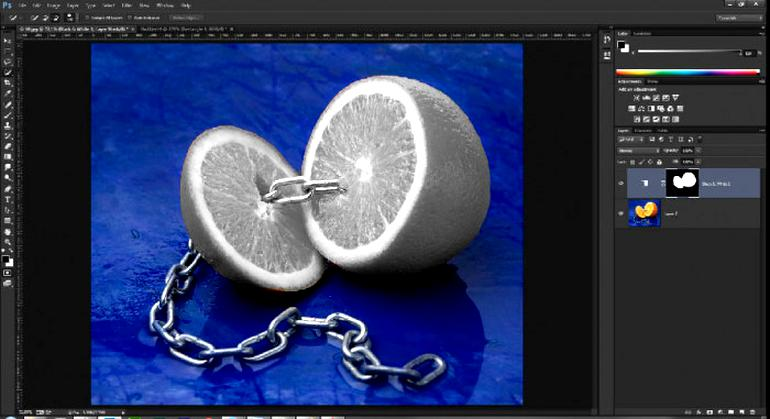The height and width of the screenshot is (419, 770).
Task: Open the workspace switcher dropdown
Action: click(739, 18)
